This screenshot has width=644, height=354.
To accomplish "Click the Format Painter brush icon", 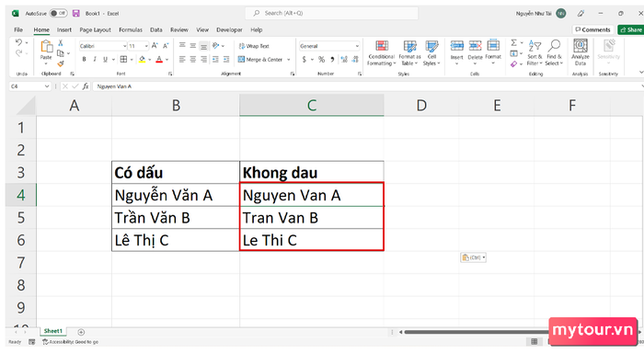I will click(x=61, y=63).
